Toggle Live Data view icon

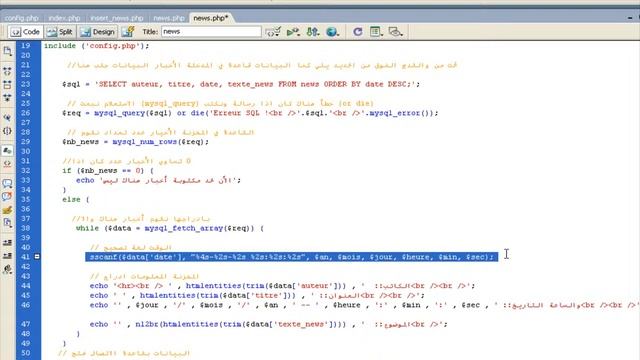coord(128,32)
